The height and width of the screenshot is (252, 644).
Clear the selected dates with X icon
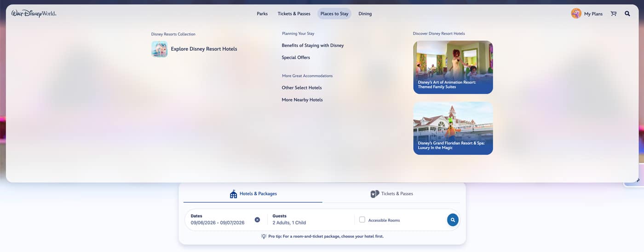tap(257, 220)
